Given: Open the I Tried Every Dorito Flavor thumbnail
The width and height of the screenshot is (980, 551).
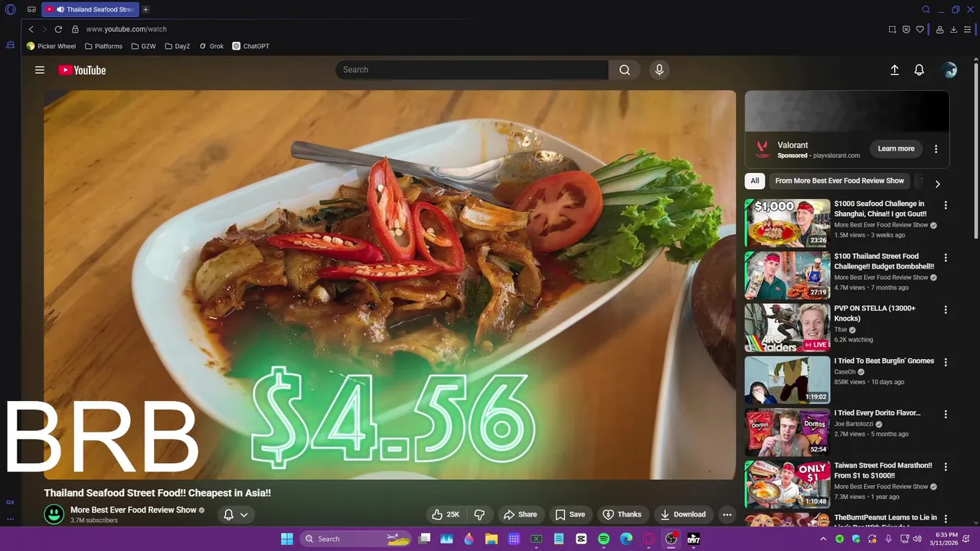Looking at the screenshot, I should 787,432.
